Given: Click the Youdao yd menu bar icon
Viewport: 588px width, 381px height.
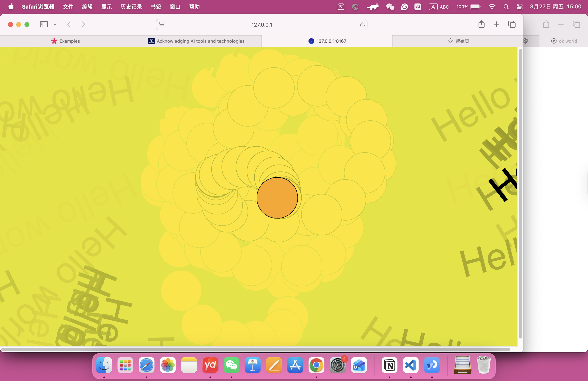Looking at the screenshot, I should click(x=418, y=7).
